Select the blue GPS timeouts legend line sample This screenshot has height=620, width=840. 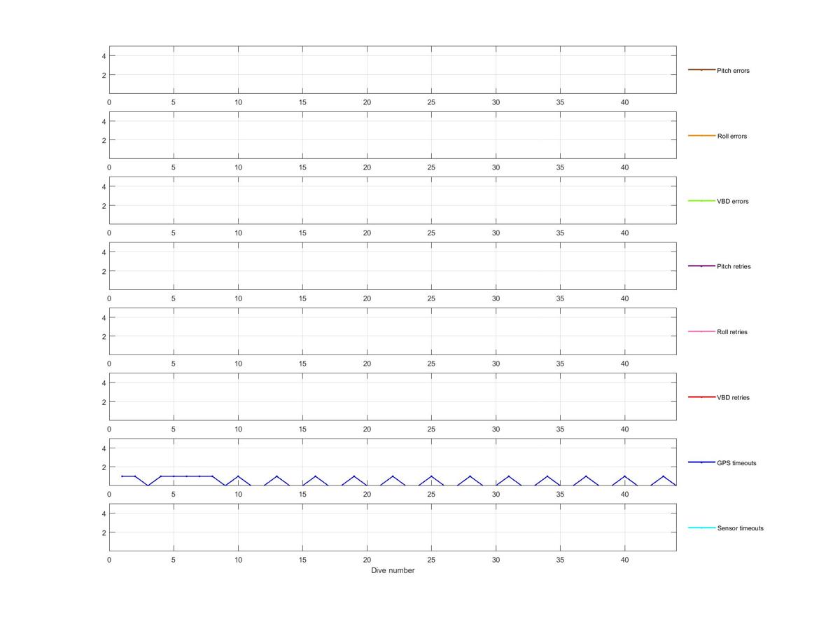[x=701, y=462]
